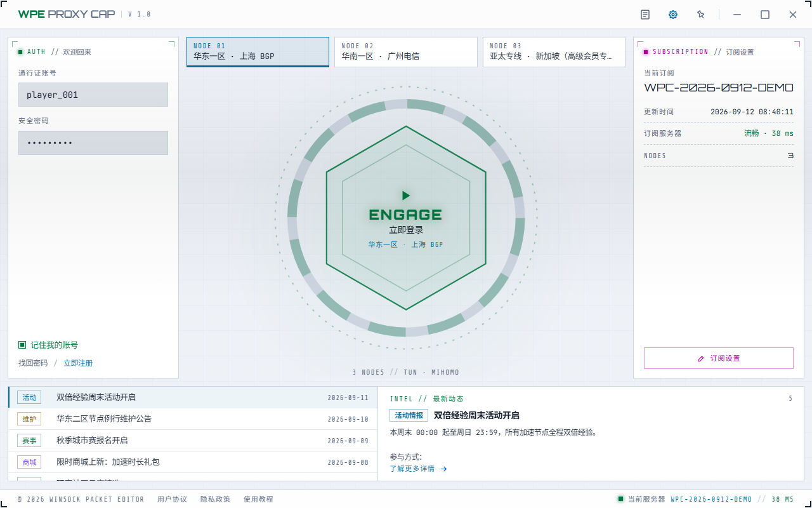
Task: Click the 维护 tag in news list
Action: pos(29,419)
